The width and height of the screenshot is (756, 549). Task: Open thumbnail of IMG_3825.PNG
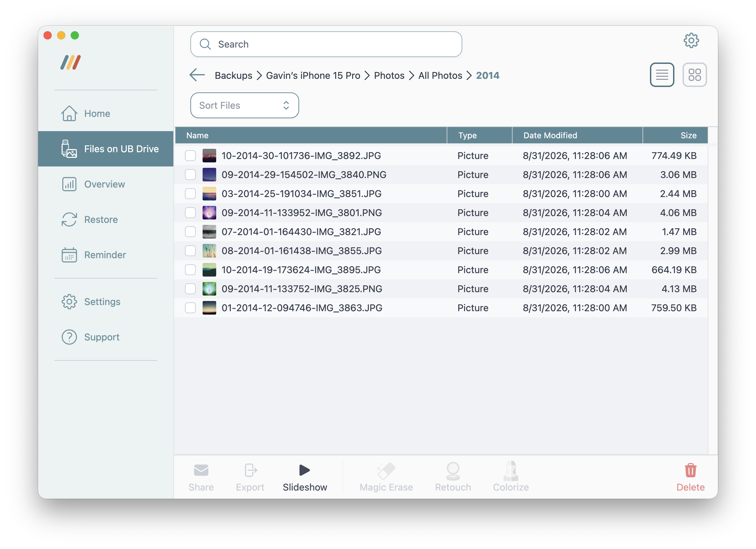[x=209, y=289]
